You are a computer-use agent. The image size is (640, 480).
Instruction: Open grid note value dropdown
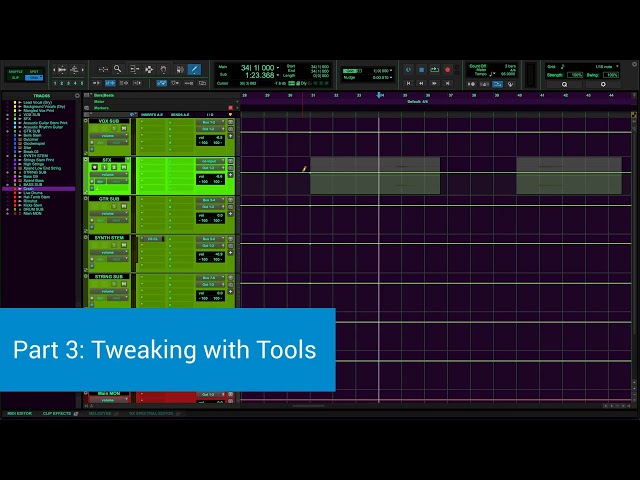pos(618,66)
